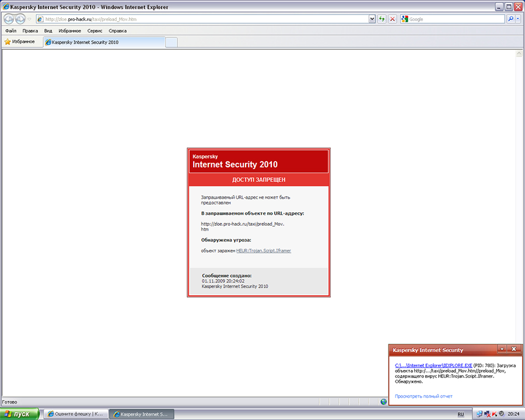Open the Файл menu
This screenshot has width=525, height=420.
pyautogui.click(x=10, y=31)
